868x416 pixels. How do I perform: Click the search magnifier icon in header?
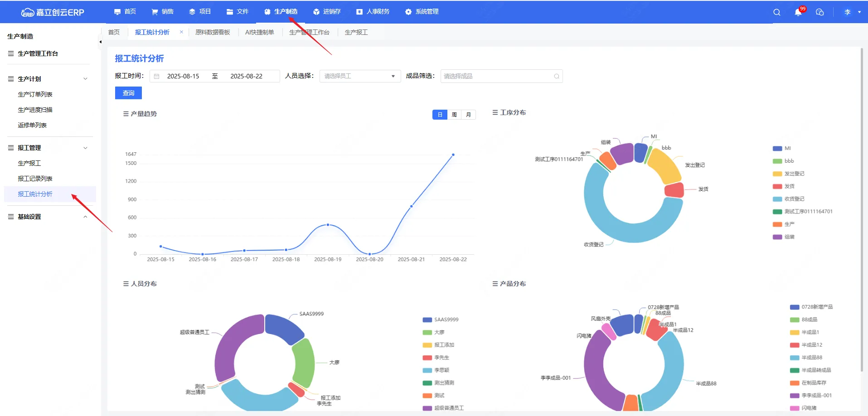pos(776,12)
